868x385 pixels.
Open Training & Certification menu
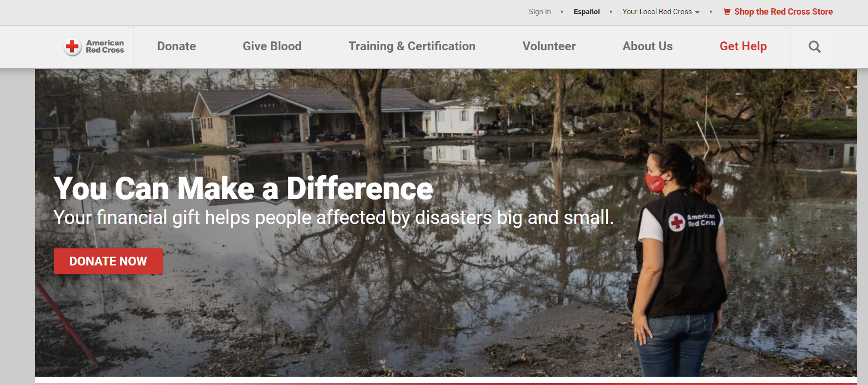(412, 46)
